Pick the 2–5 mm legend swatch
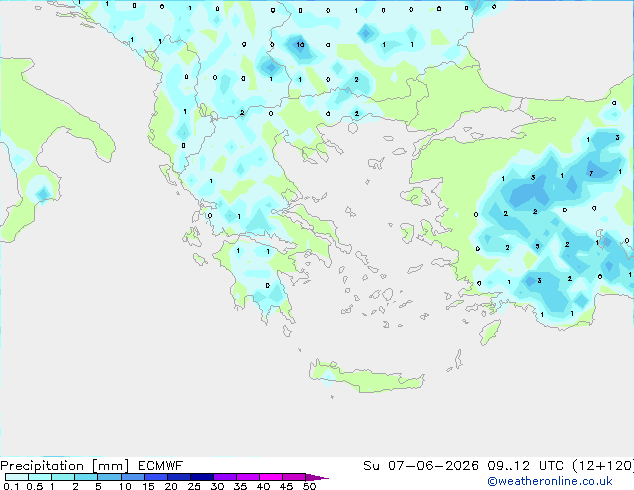This screenshot has height=490, width=634. (x=86, y=477)
